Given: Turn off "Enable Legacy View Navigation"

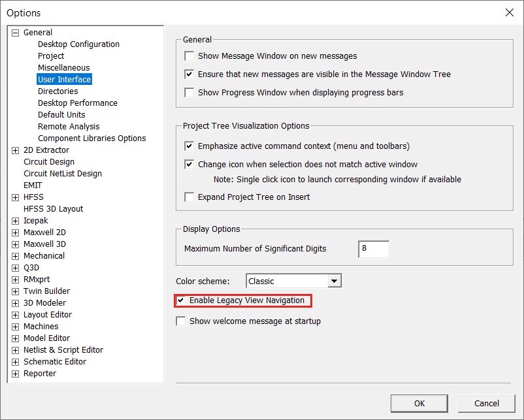Looking at the screenshot, I should tap(181, 300).
